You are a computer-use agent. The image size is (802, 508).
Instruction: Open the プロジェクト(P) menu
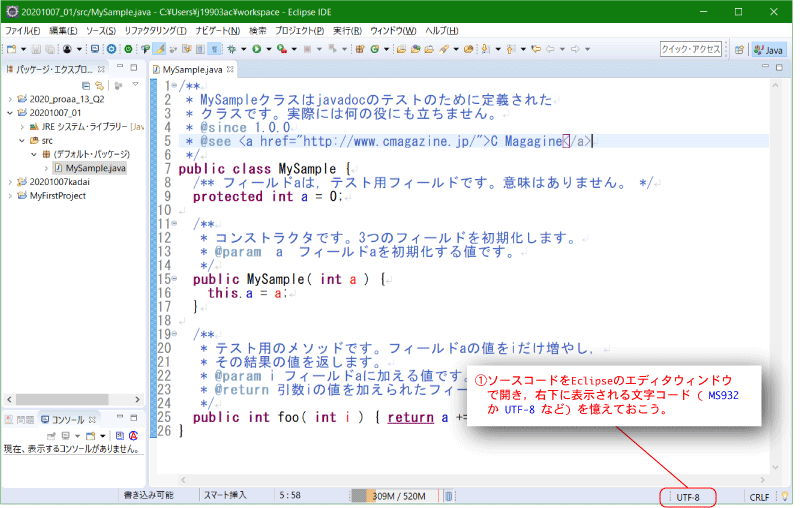click(299, 31)
